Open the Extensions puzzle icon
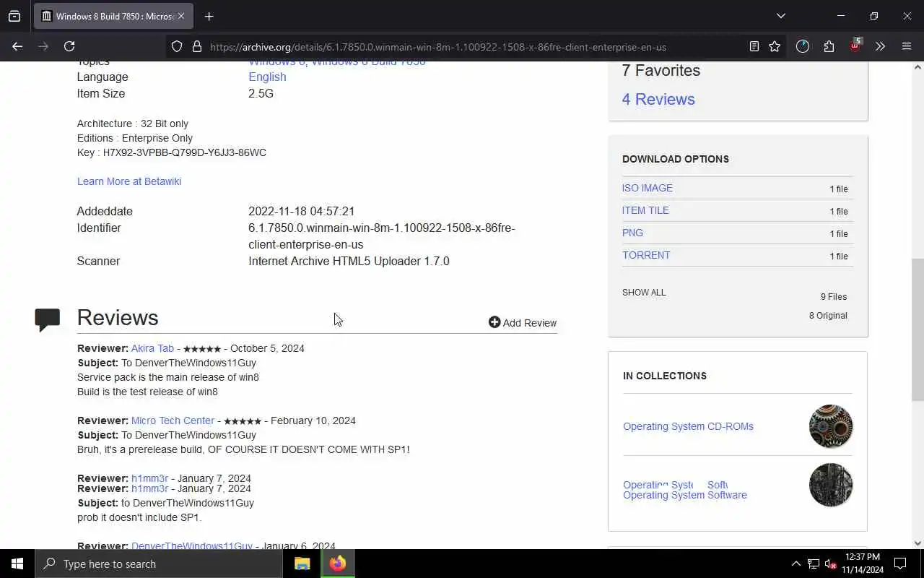 (829, 46)
